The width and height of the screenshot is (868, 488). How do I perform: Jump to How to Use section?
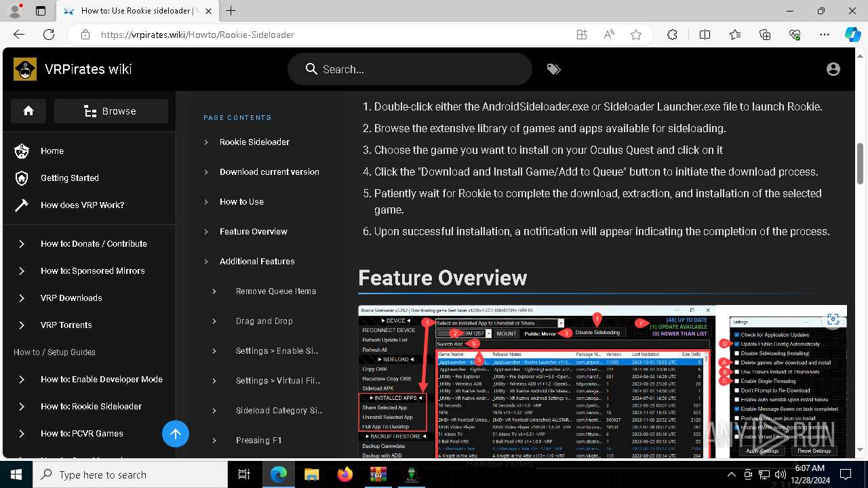click(241, 201)
